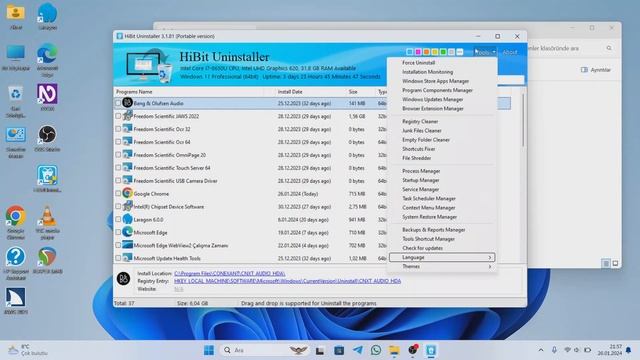Open the Windows Start menu

click(x=209, y=350)
